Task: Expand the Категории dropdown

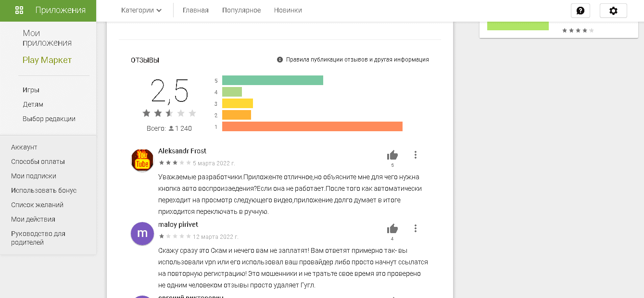Action: (x=141, y=9)
